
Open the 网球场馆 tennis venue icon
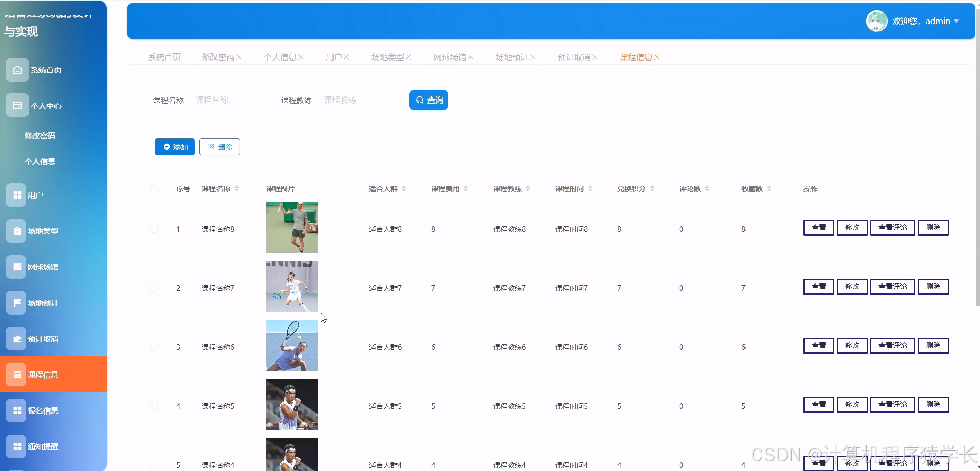16,266
